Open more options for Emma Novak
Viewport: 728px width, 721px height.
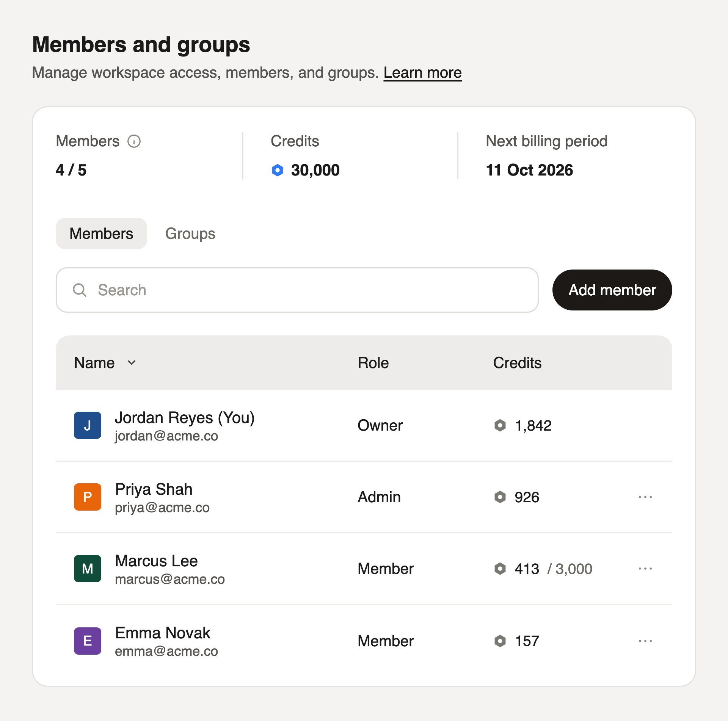click(645, 641)
